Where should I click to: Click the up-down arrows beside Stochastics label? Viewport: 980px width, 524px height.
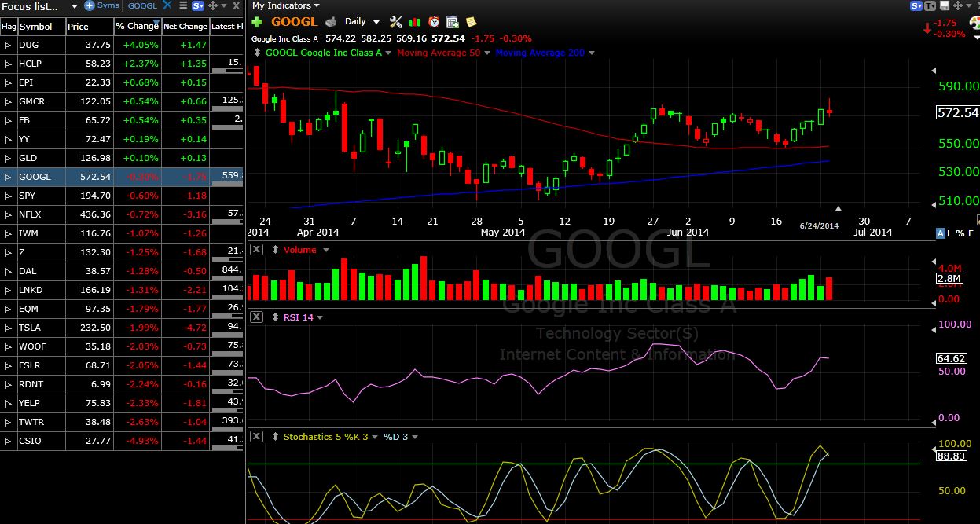click(x=275, y=437)
